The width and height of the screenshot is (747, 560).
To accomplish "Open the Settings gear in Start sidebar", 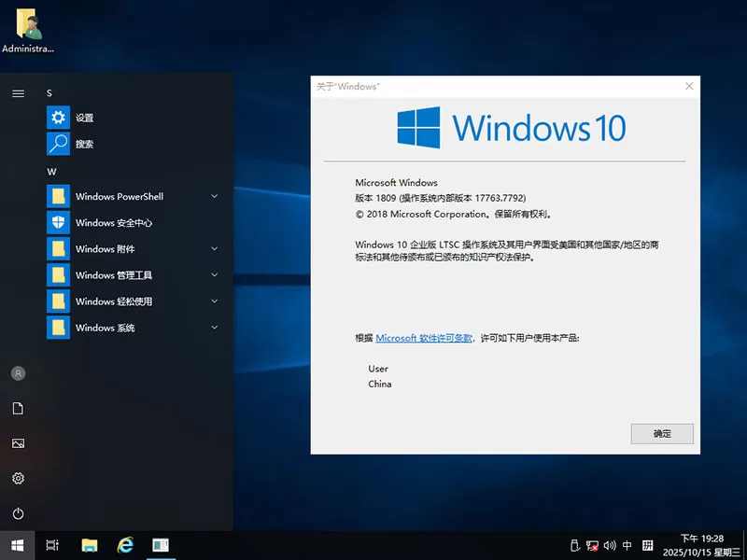I will coord(18,479).
